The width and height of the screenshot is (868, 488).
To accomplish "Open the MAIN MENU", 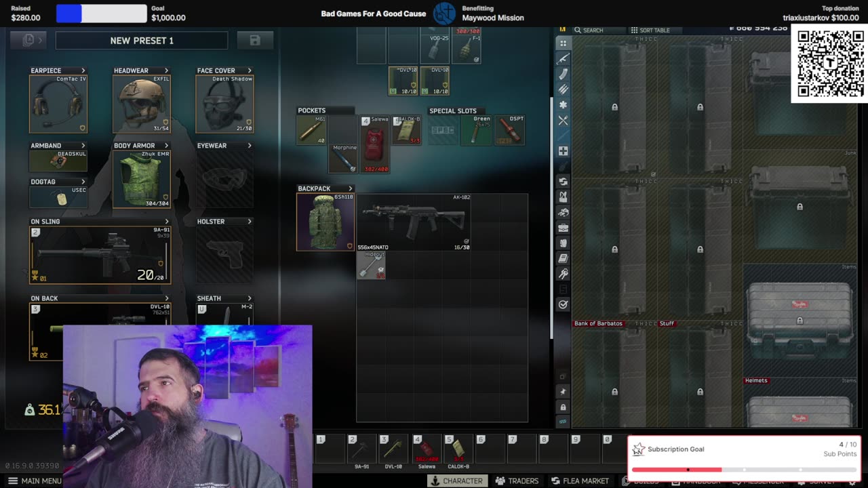I will (35, 481).
